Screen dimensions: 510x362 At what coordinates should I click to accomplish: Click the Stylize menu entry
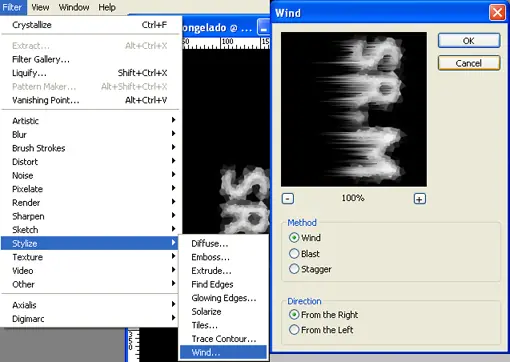point(90,243)
